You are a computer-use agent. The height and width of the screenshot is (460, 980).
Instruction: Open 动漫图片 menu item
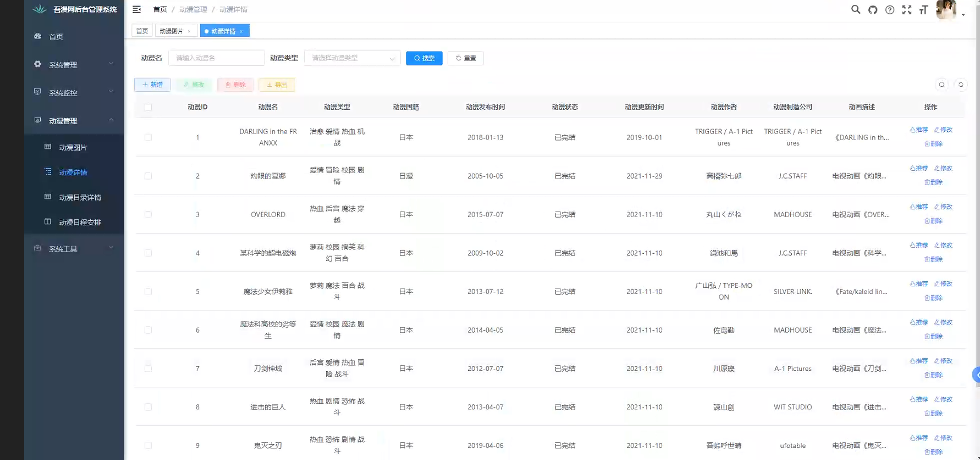(74, 147)
